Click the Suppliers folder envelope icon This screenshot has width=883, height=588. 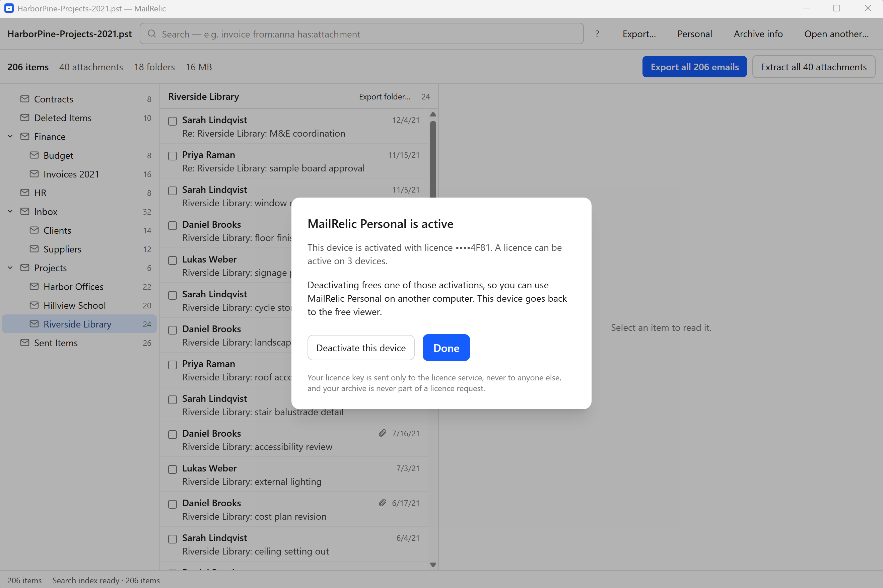pos(34,249)
